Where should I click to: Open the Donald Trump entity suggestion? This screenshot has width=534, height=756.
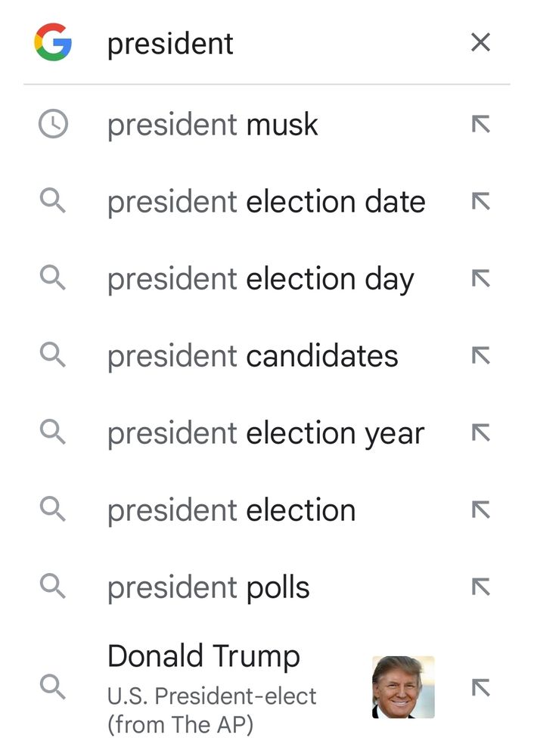tap(212, 687)
